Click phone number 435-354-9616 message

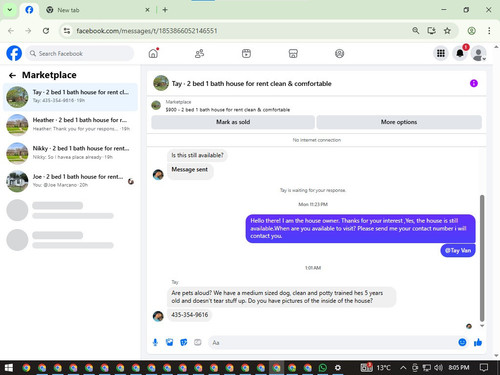click(189, 315)
